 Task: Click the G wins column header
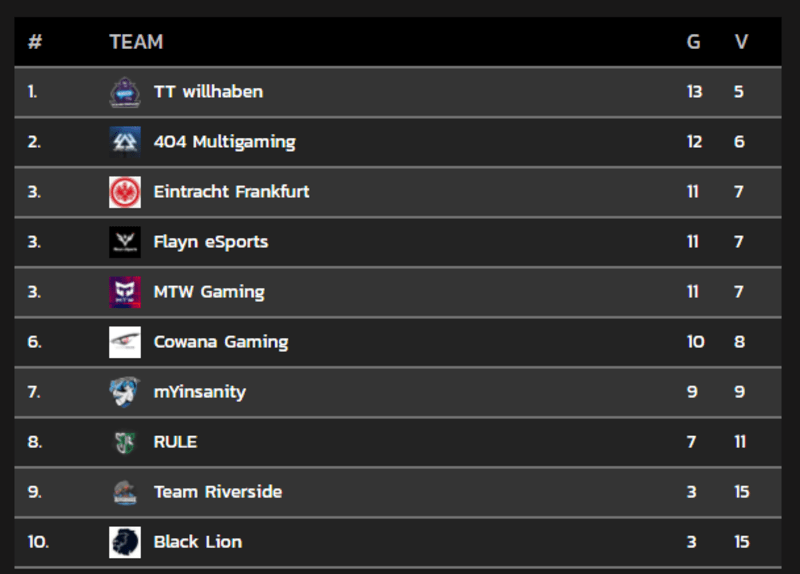(x=693, y=42)
